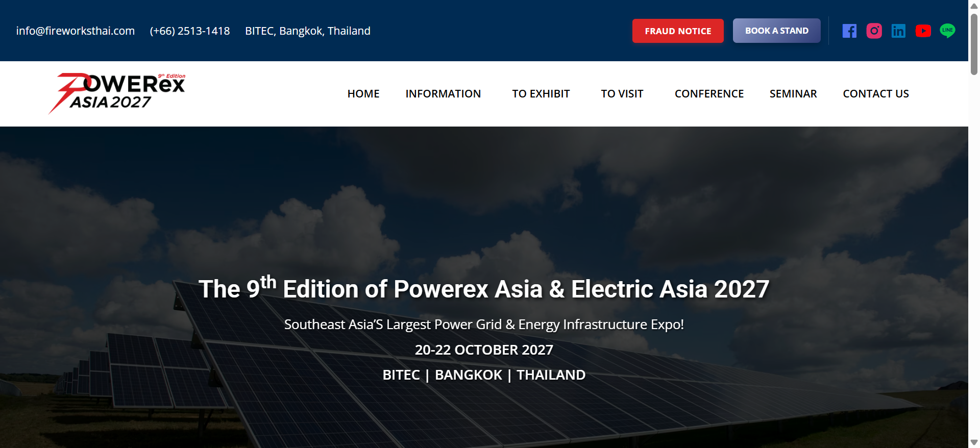Click the BITEC, Bangkok, Thailand address text

tap(308, 31)
